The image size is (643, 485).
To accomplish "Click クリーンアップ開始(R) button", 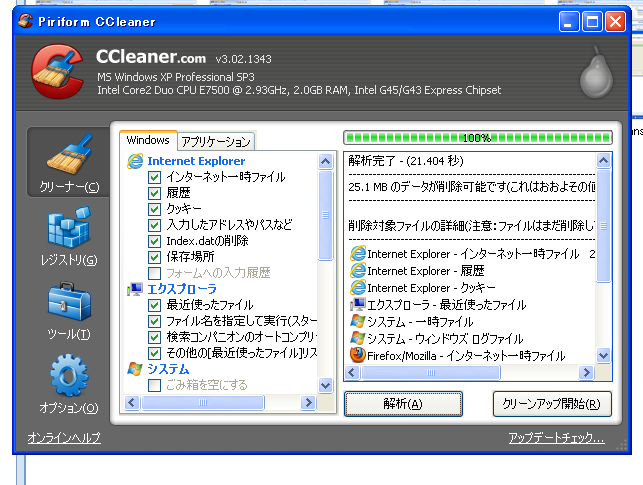I will coord(552,404).
